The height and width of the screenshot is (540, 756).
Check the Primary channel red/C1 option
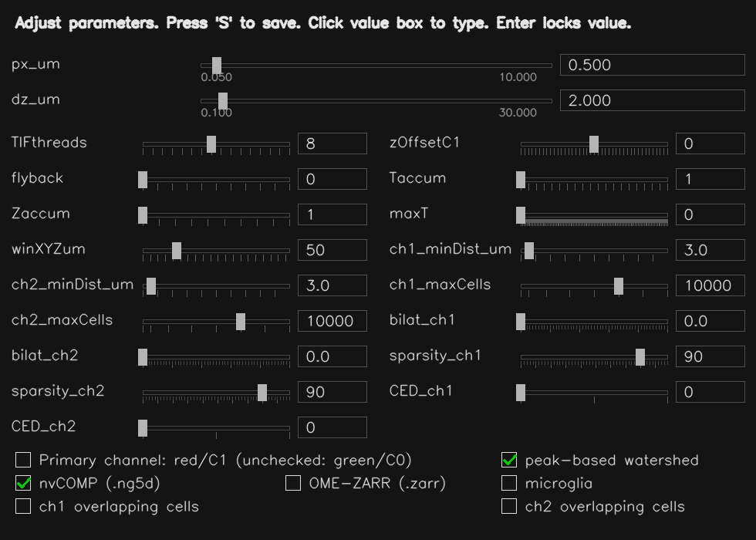(23, 460)
